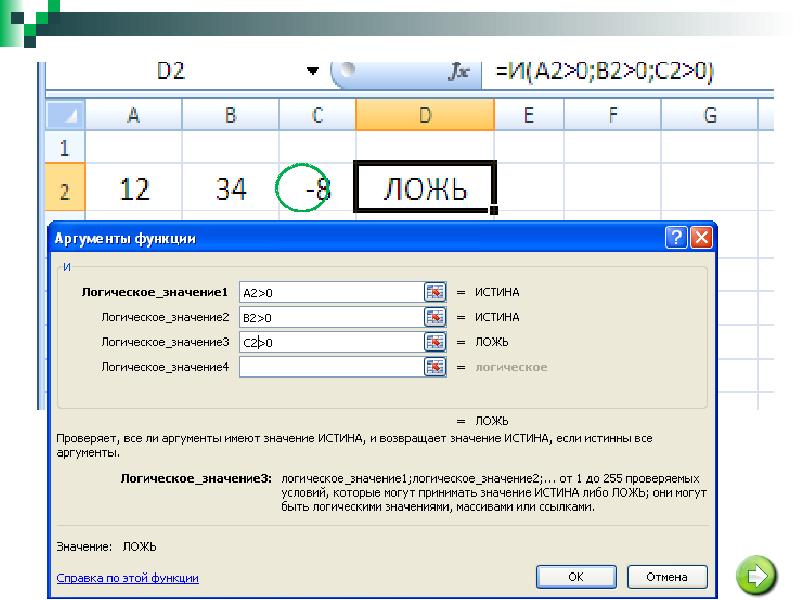Viewport: 800px width, 600px height.
Task: Click range selector for Логическое_значение4
Action: click(x=435, y=367)
